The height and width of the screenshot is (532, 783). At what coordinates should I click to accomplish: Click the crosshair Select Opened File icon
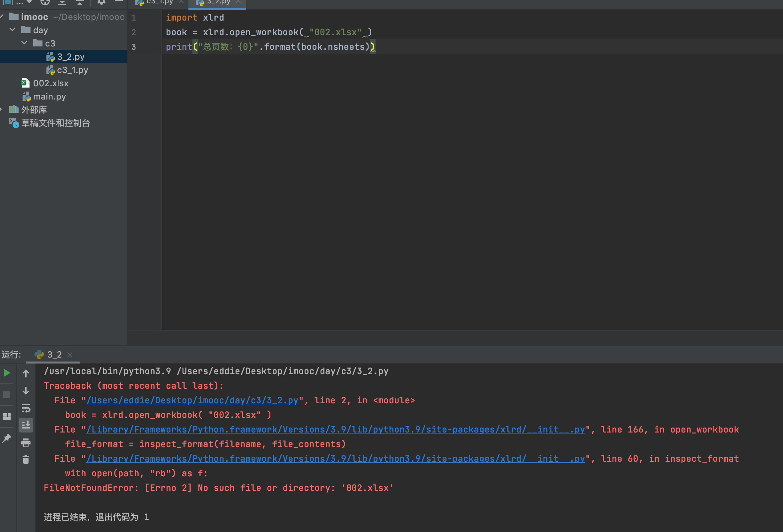coord(45,2)
